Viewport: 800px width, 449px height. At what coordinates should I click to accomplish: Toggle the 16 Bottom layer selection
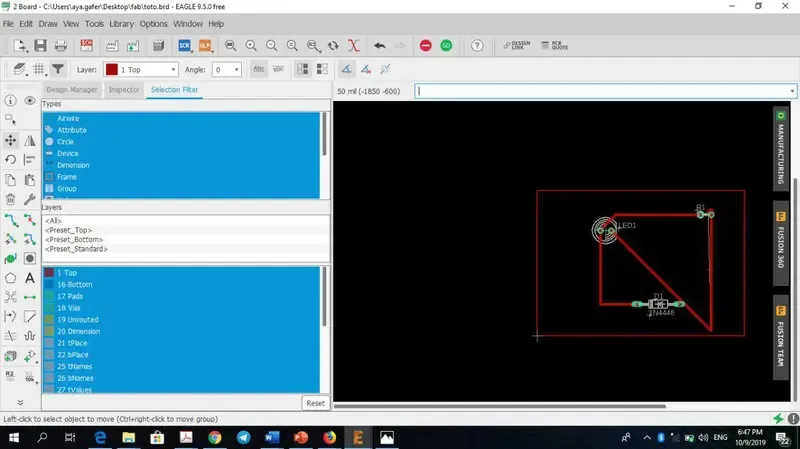[74, 285]
